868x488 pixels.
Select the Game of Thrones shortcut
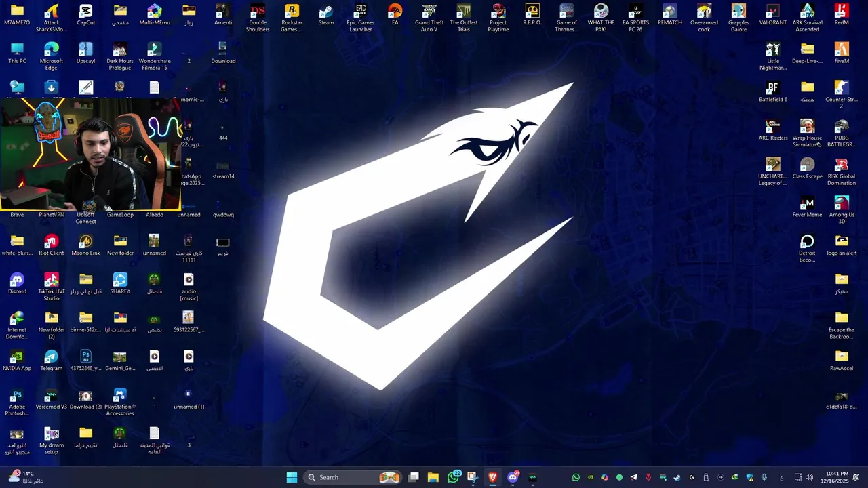point(567,18)
